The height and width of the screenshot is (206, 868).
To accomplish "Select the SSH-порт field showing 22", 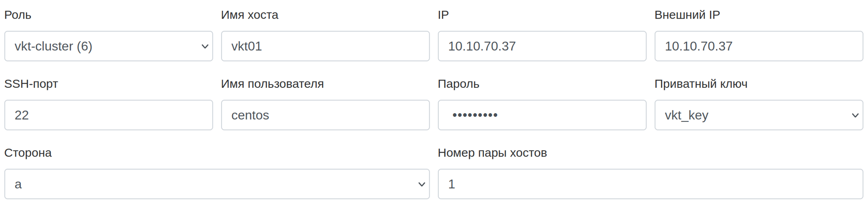I will [108, 115].
